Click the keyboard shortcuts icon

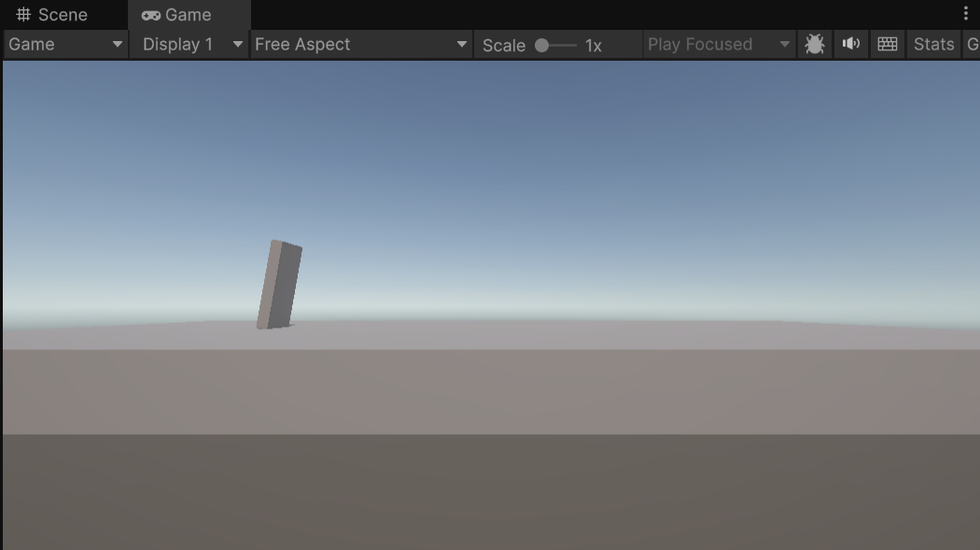click(888, 44)
